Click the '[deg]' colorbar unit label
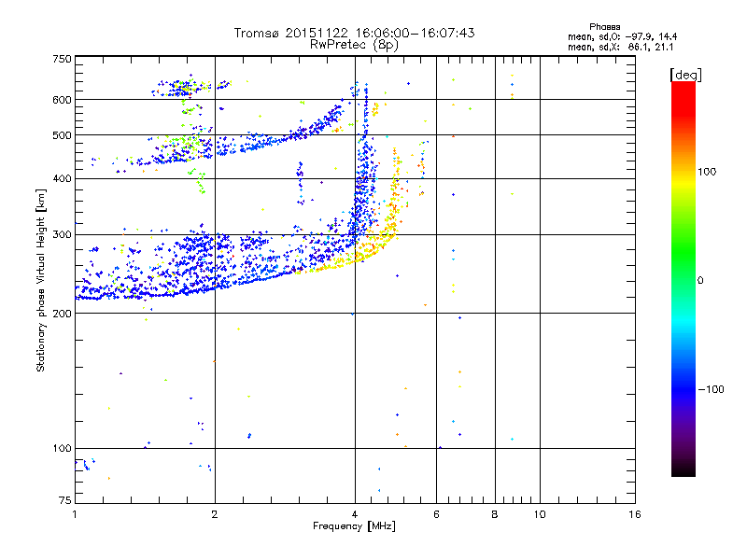 pyautogui.click(x=685, y=75)
